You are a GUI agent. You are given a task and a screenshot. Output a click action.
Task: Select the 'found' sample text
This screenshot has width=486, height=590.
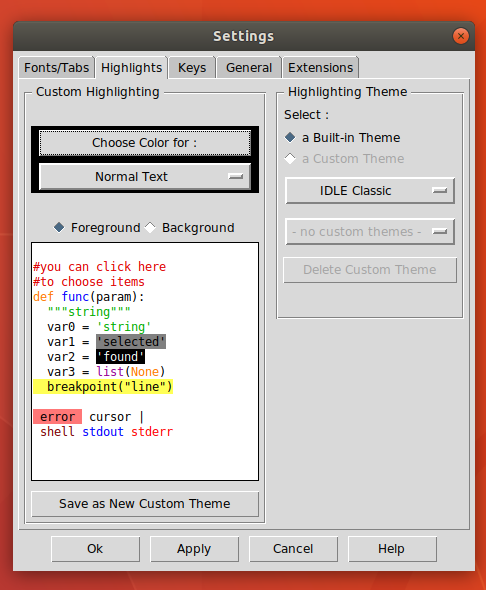point(120,356)
